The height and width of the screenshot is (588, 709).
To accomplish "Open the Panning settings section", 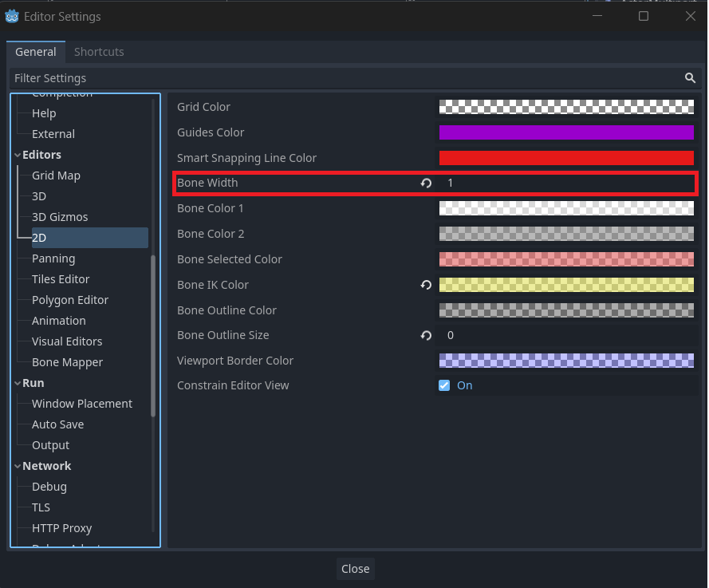I will (x=53, y=258).
